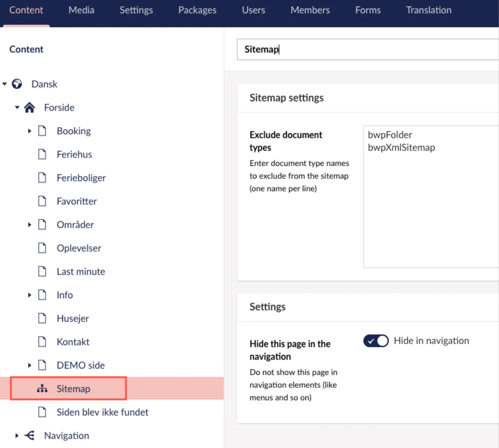Open the Forside page node
The width and height of the screenshot is (499, 448).
(x=59, y=108)
